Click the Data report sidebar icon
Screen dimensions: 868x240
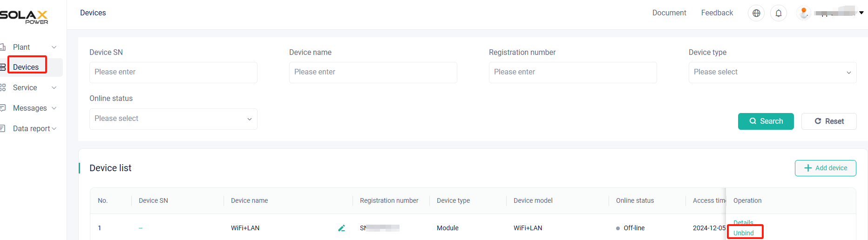(x=2, y=128)
